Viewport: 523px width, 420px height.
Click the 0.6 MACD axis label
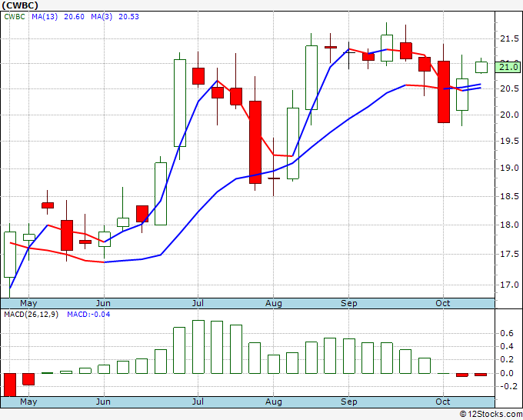507,333
